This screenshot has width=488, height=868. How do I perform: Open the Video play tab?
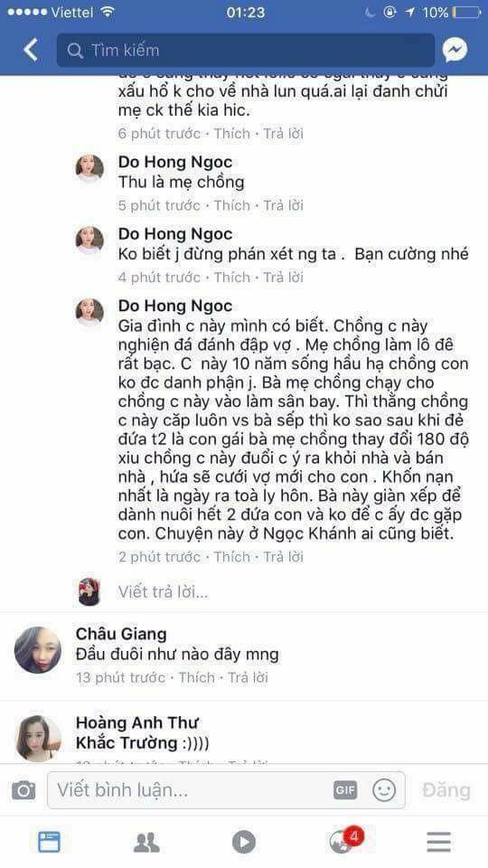(x=244, y=842)
